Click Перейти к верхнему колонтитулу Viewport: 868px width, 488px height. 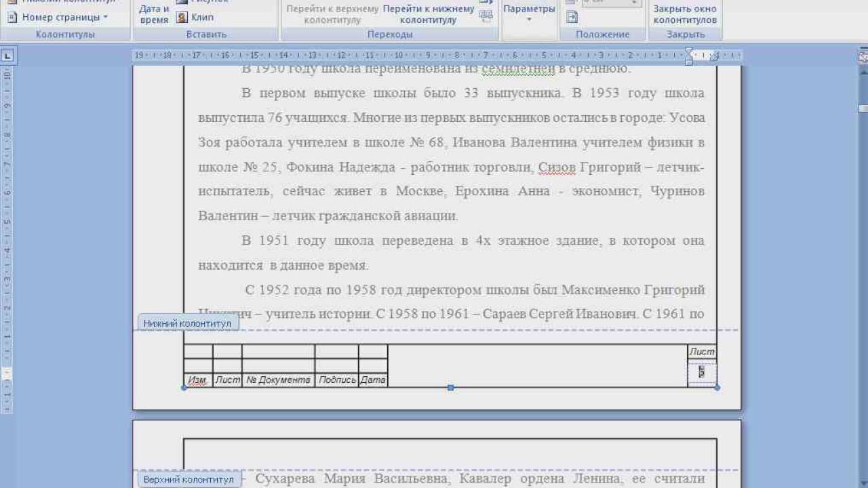pos(332,14)
